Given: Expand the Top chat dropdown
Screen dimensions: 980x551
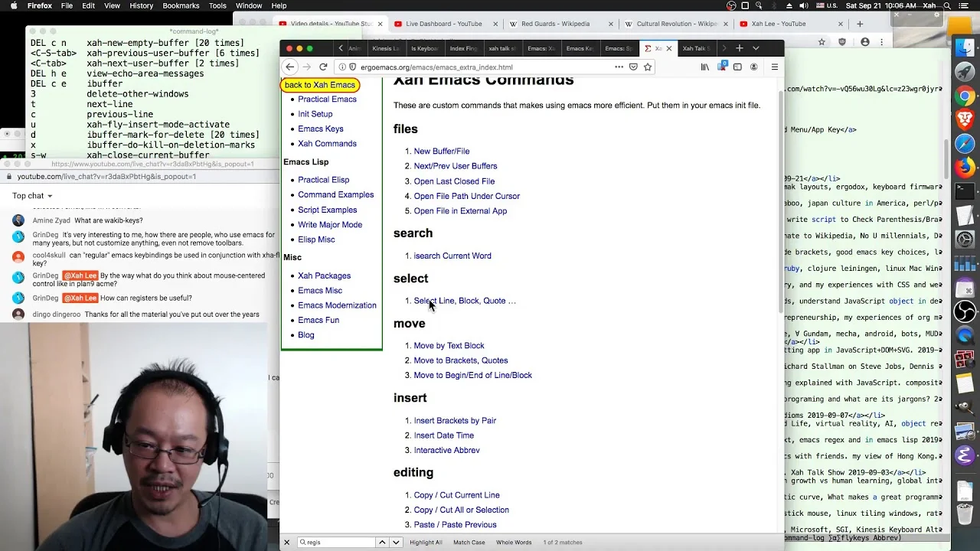Looking at the screenshot, I should [32, 196].
